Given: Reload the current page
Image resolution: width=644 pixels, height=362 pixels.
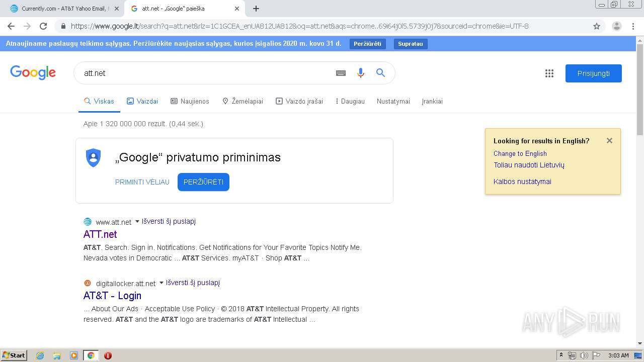Looking at the screenshot, I should coord(43,26).
